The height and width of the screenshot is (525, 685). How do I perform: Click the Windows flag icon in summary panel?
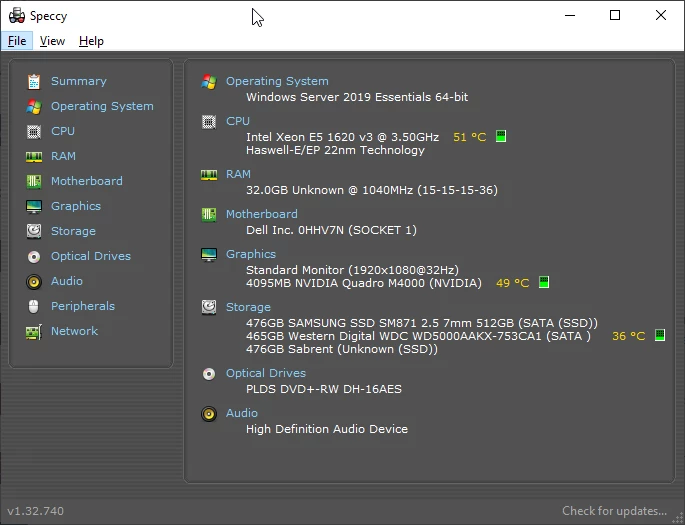(209, 82)
